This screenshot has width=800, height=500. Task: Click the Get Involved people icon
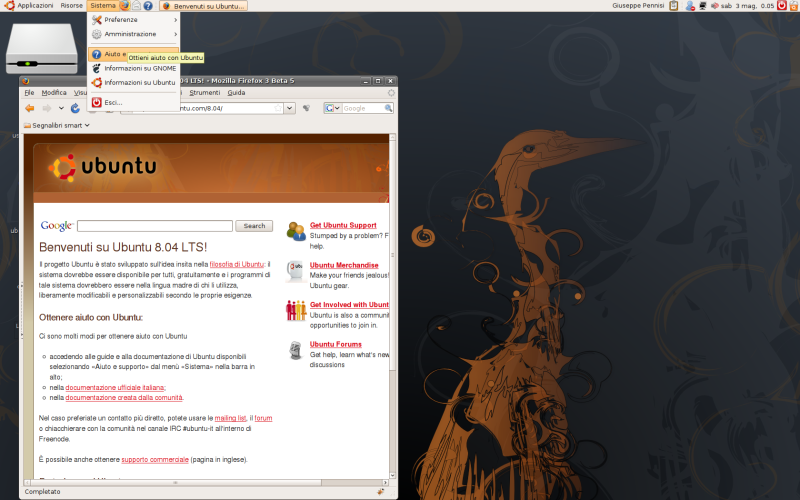pyautogui.click(x=296, y=310)
